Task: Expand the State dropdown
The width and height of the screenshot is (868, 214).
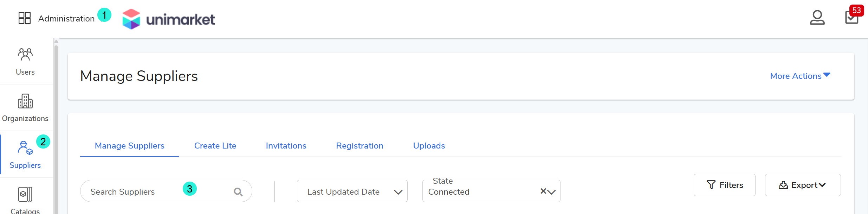Action: coord(552,192)
